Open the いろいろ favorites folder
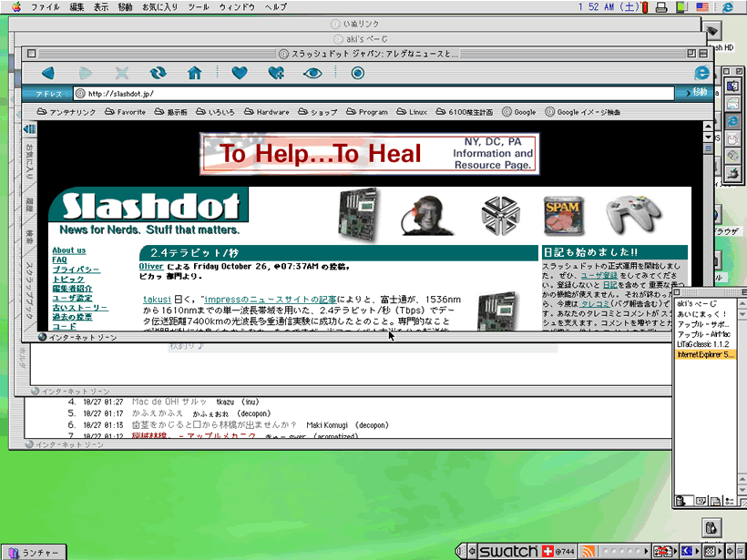This screenshot has height=560, width=747. 215,112
